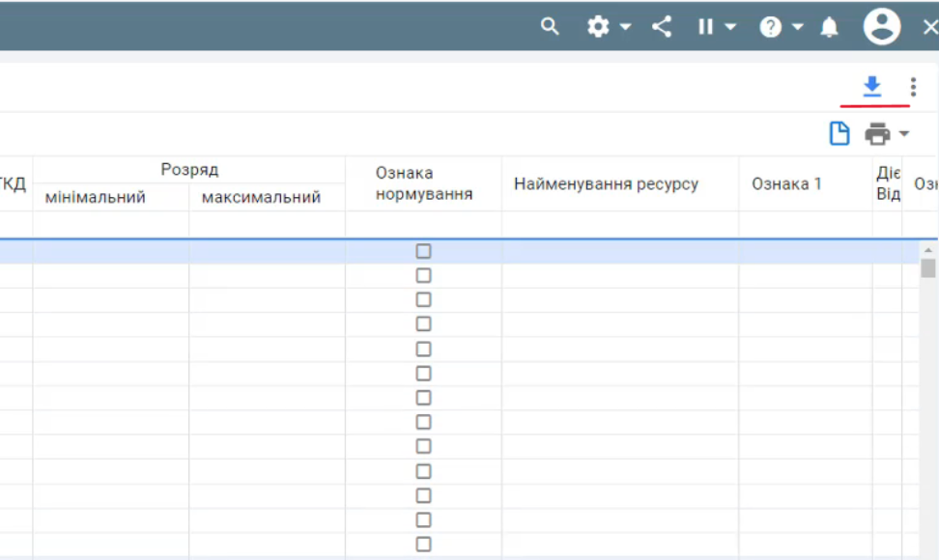
Task: Click the scrollbar up arrow
Action: coord(928,250)
